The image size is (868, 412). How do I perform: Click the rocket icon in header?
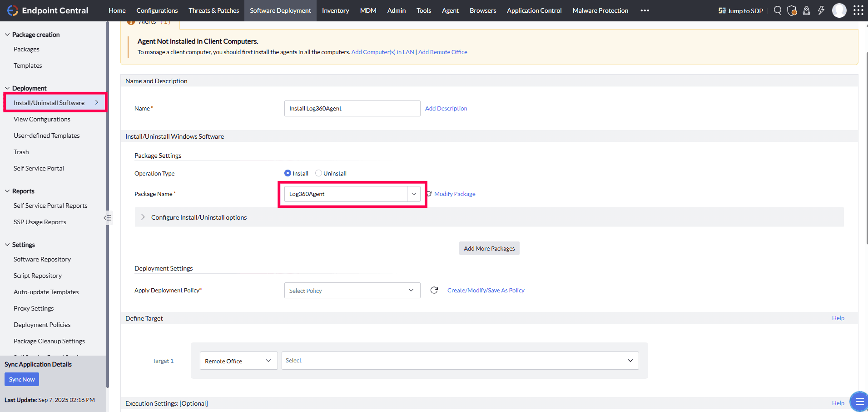(x=806, y=10)
